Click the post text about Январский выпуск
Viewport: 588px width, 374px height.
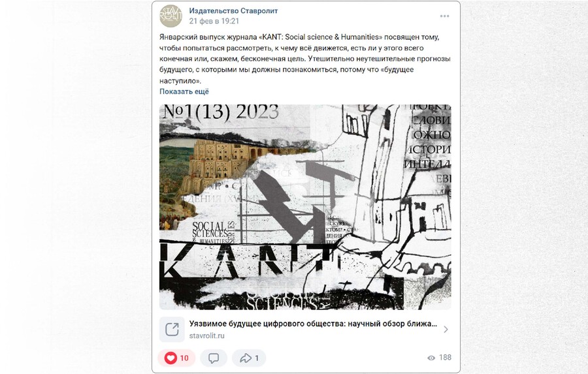coord(305,59)
